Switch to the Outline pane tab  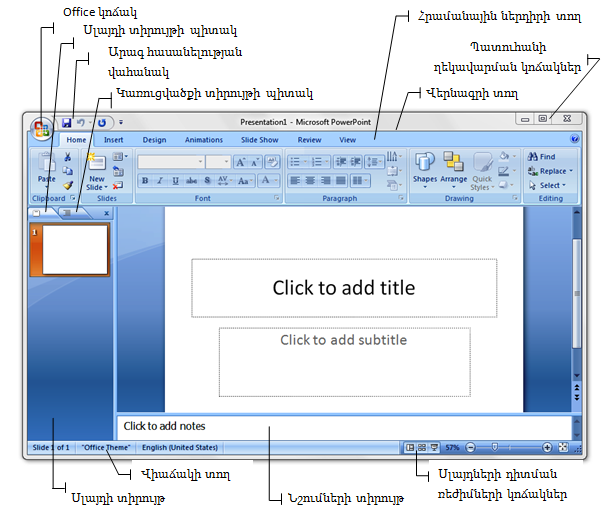pos(74,213)
